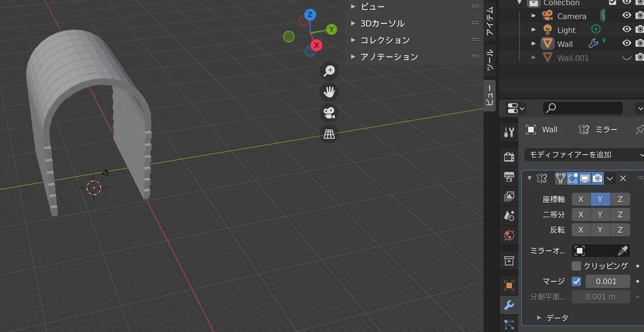
Task: Click the hand pan-view gizmo
Action: click(329, 91)
